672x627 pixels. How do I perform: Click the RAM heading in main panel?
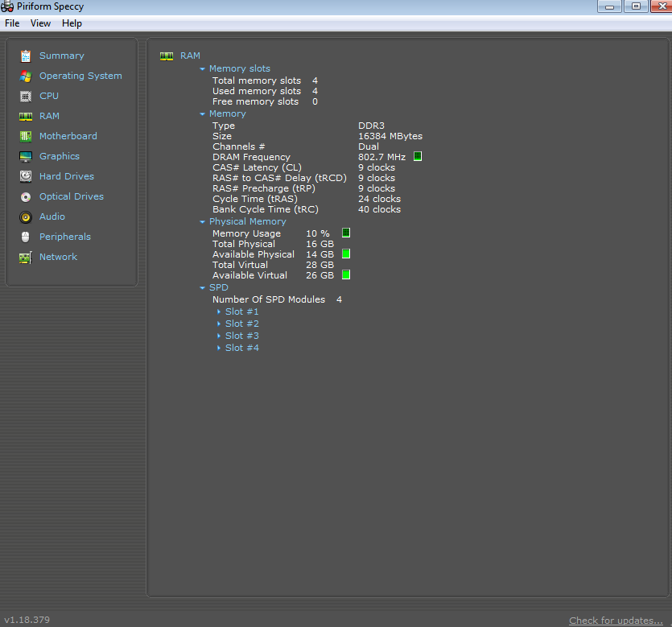pyautogui.click(x=190, y=56)
